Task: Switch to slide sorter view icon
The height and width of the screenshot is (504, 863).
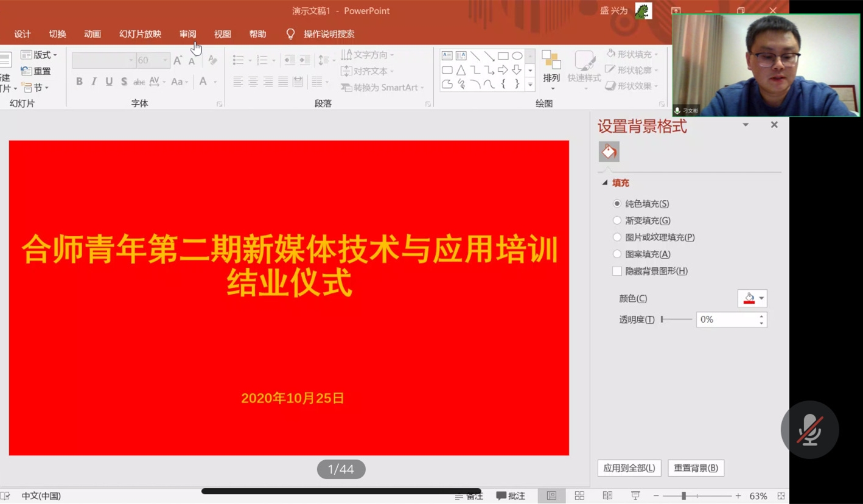Action: click(x=579, y=496)
